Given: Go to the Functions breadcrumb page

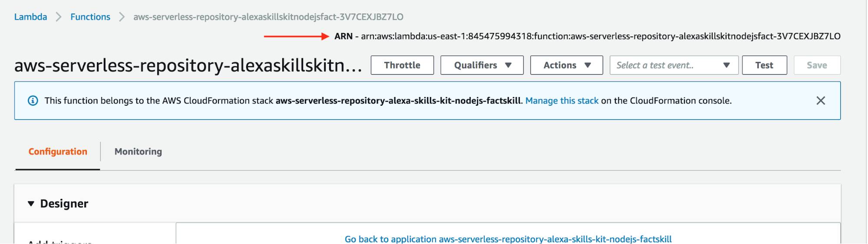Looking at the screenshot, I should pos(90,17).
